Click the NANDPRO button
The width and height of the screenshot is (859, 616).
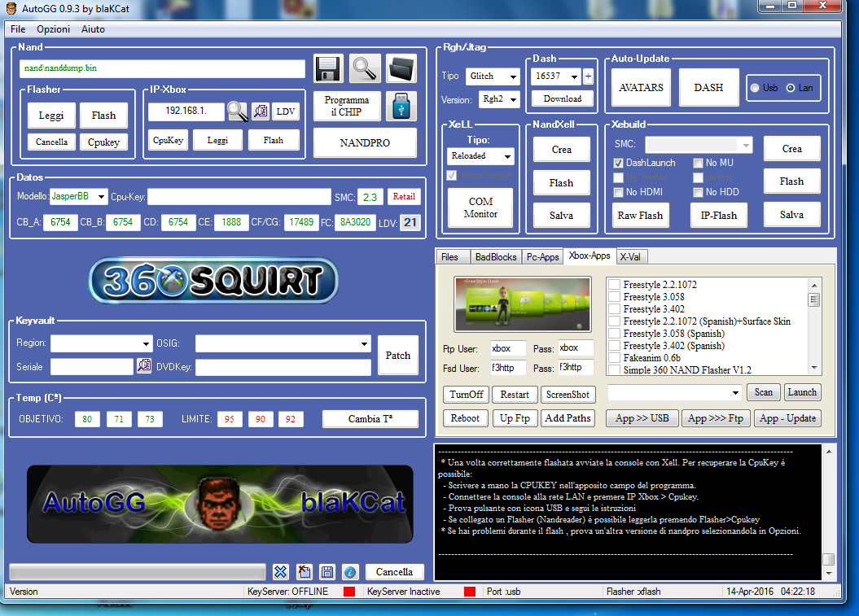[365, 143]
